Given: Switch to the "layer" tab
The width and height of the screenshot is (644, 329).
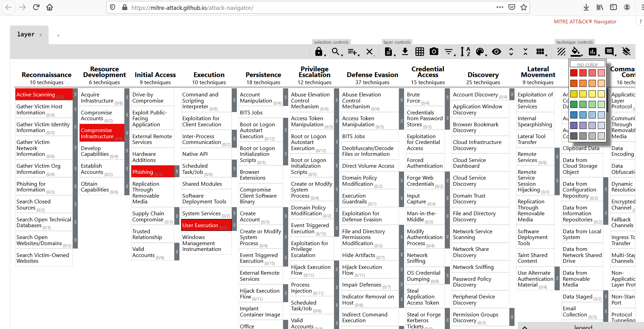Looking at the screenshot, I should click(26, 35).
